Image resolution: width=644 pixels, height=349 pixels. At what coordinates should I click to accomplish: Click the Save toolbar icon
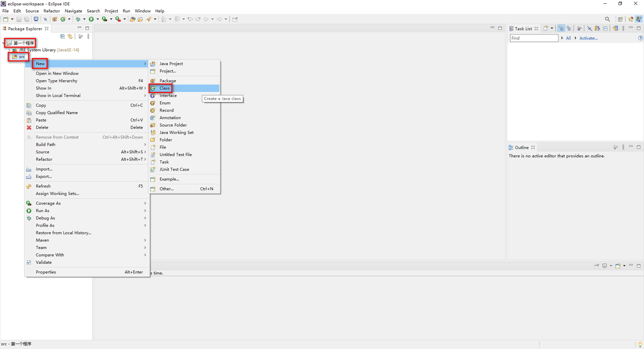pos(19,19)
